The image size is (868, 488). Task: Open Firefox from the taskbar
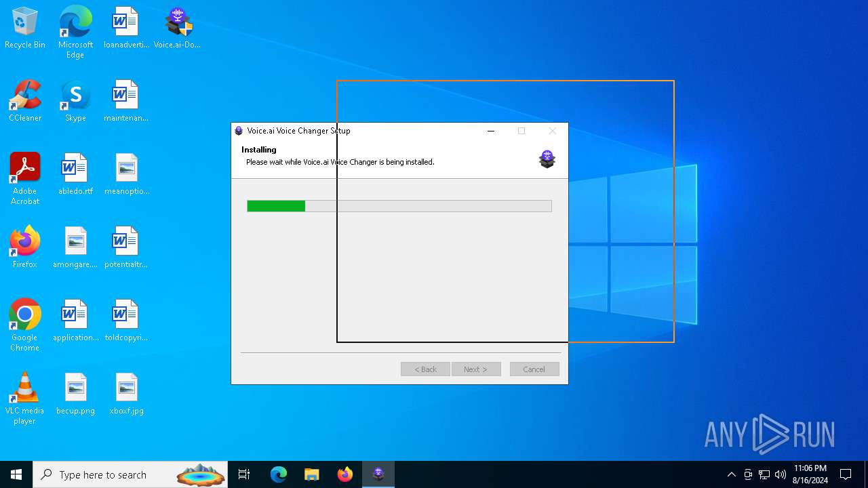(344, 474)
